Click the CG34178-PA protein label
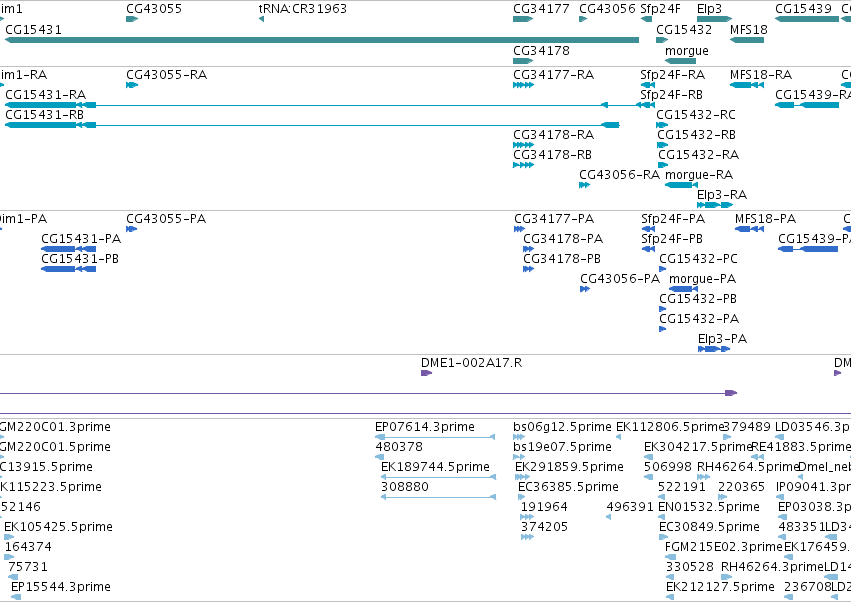Screen dimensions: 851x602 point(563,239)
